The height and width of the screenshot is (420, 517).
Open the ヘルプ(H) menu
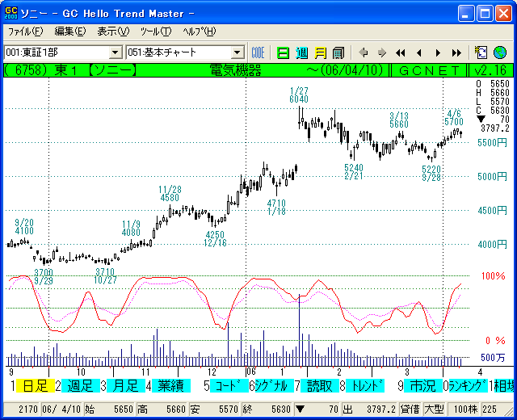(200, 31)
